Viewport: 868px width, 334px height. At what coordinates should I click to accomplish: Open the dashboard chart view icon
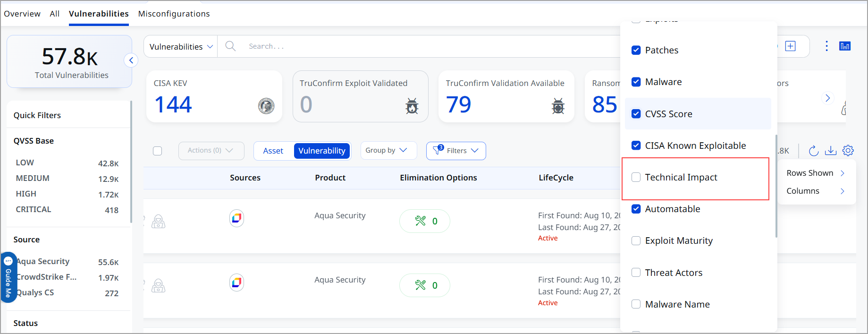coord(845,46)
